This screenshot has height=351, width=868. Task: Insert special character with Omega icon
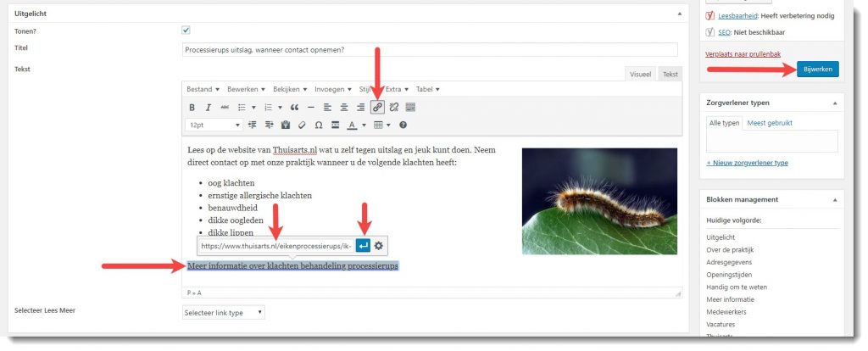pos(319,125)
